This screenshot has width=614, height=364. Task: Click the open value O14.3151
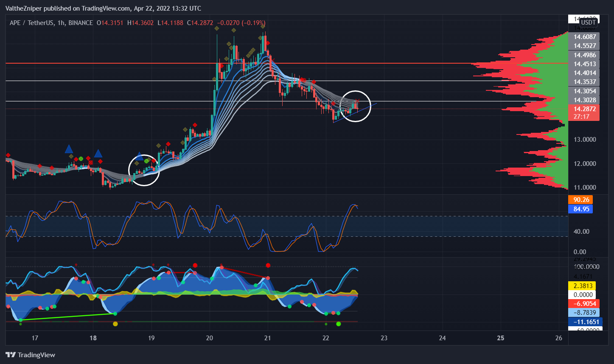pyautogui.click(x=110, y=22)
